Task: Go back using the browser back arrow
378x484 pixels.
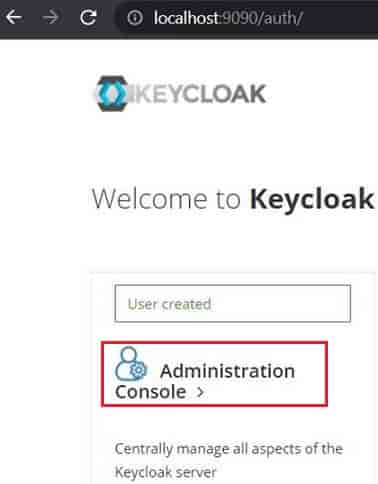Action: tap(14, 17)
